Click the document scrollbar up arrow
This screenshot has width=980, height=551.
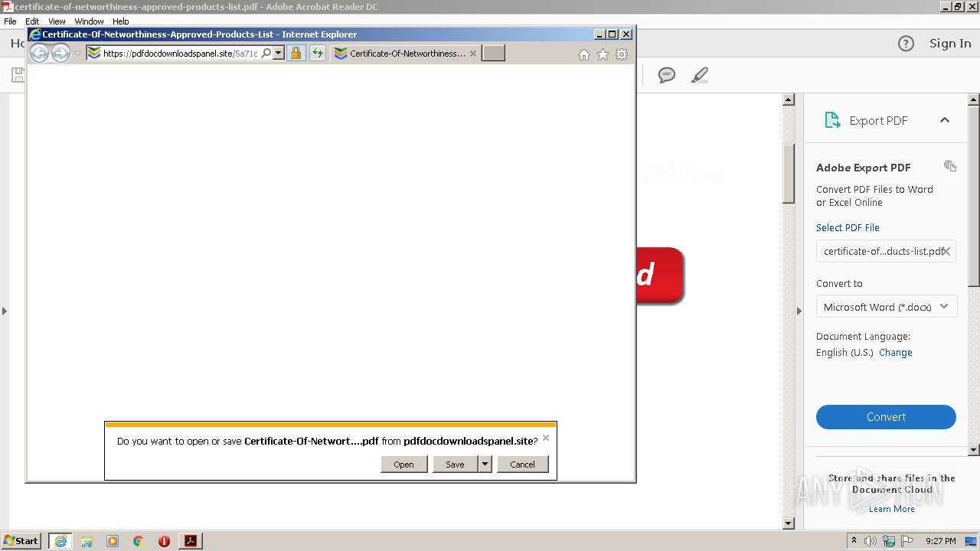(789, 100)
